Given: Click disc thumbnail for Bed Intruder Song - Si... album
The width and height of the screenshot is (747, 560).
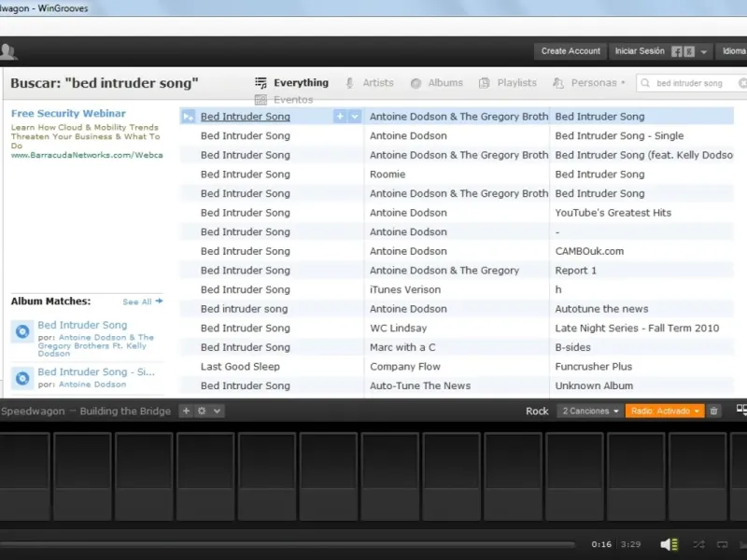Looking at the screenshot, I should (22, 378).
